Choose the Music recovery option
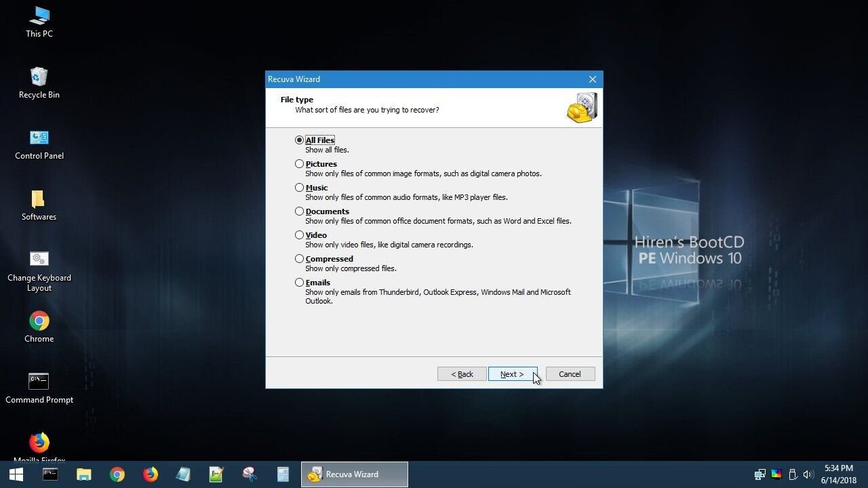 [x=299, y=187]
